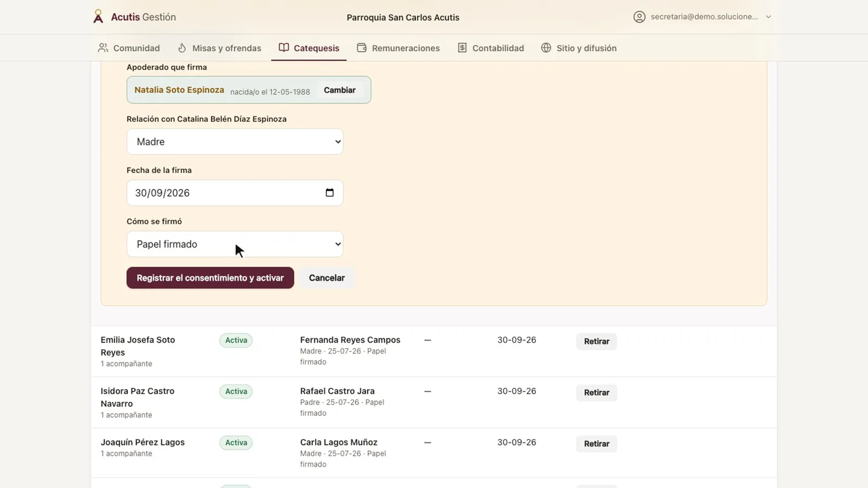Click the Acutis Gestión logo icon
Viewport: 868px width, 488px height.
[98, 17]
